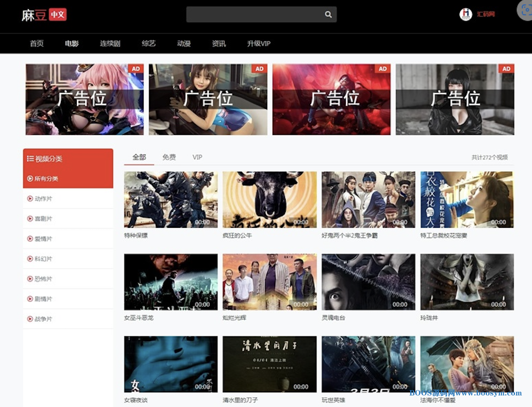Click the 共计272个视频 count text

pos(490,157)
